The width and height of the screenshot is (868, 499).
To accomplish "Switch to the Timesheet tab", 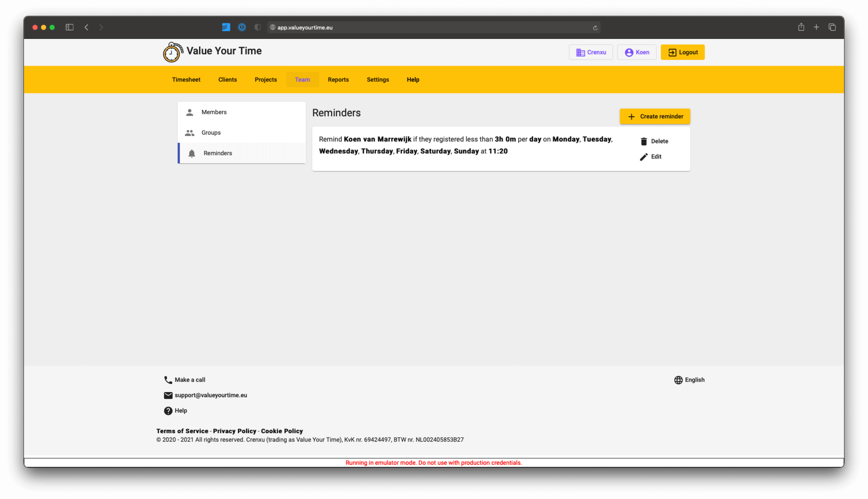I will click(x=186, y=79).
